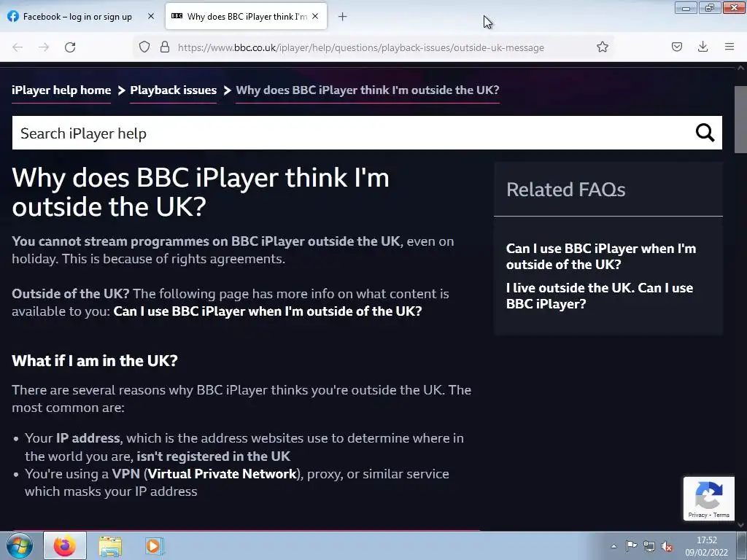The image size is (747, 560).
Task: Go to iPlayer help home breadcrumb
Action: tap(61, 90)
